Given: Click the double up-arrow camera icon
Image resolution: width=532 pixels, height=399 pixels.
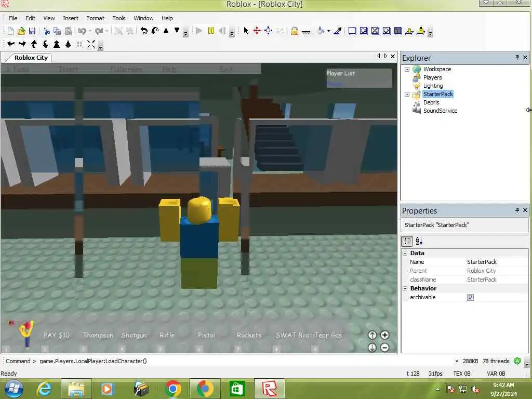Looking at the screenshot, I should point(57,44).
